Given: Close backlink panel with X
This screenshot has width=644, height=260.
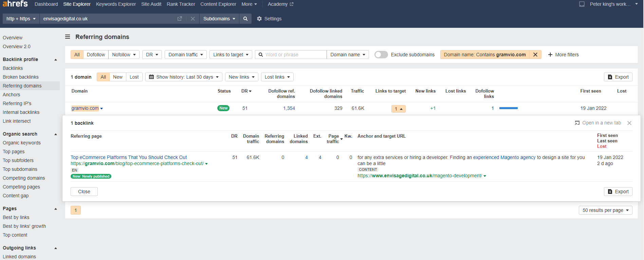Looking at the screenshot, I should point(629,123).
